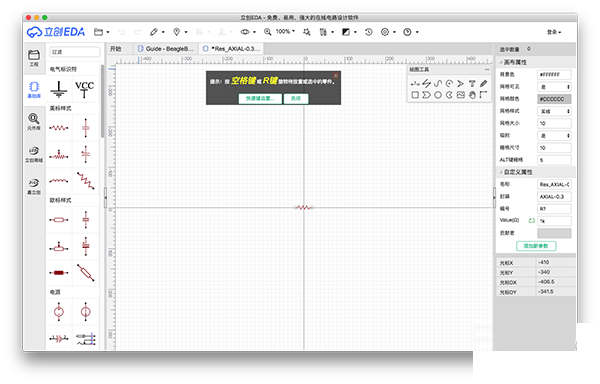Image resolution: width=600 pixels, height=384 pixels.
Task: Click the project folder sidebar icon
Action: tap(34, 58)
